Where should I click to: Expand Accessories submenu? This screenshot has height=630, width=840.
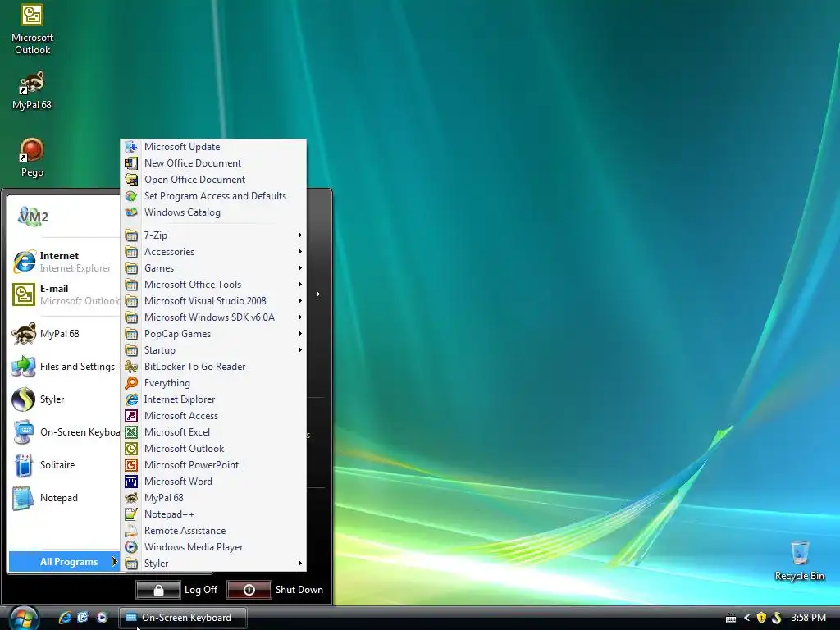214,252
